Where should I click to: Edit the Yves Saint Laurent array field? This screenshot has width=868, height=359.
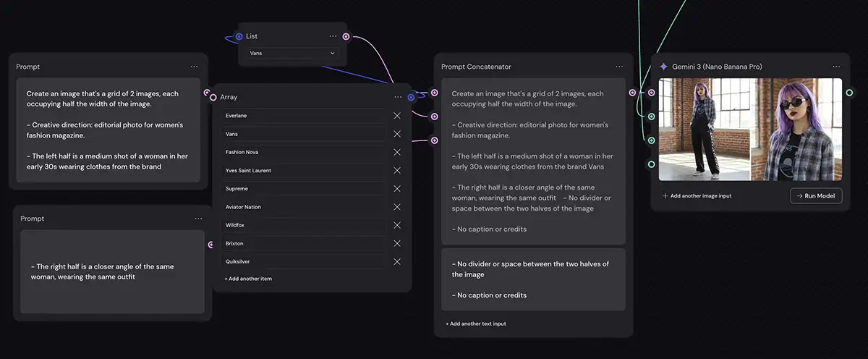pyautogui.click(x=304, y=170)
